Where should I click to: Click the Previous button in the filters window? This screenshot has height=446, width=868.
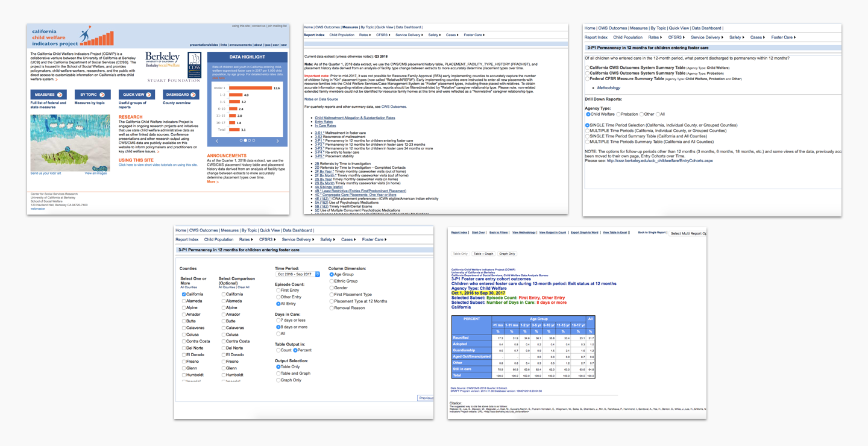426,398
